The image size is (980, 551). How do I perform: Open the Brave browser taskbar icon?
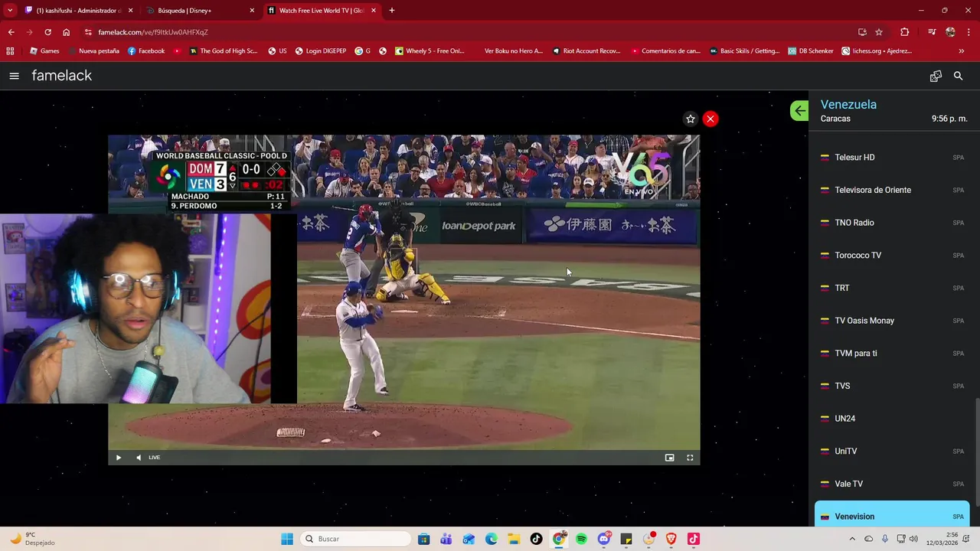[x=671, y=539]
